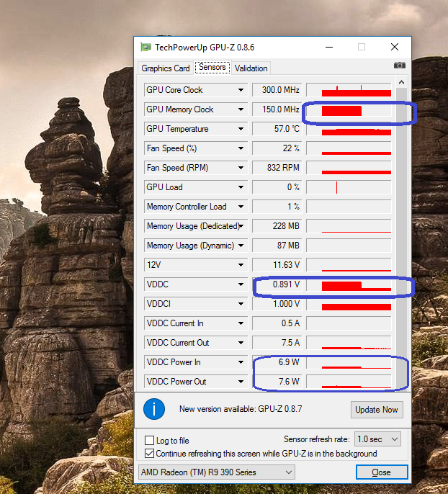This screenshot has height=494, width=448.
Task: Open the VDDC Current Out dropdown
Action: point(241,343)
